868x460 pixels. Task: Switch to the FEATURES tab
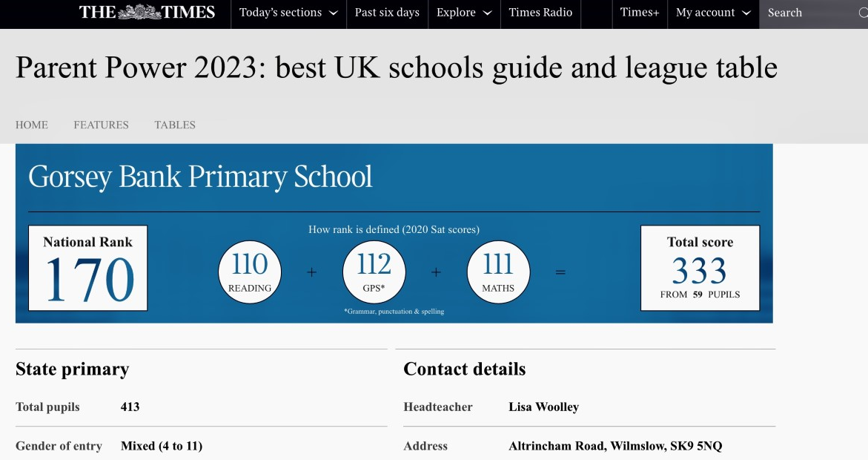(x=102, y=125)
